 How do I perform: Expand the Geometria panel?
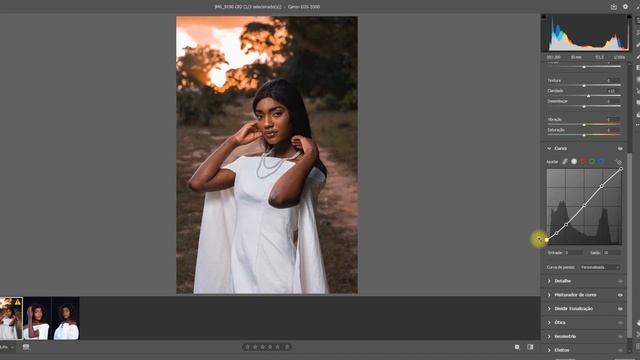tap(549, 337)
